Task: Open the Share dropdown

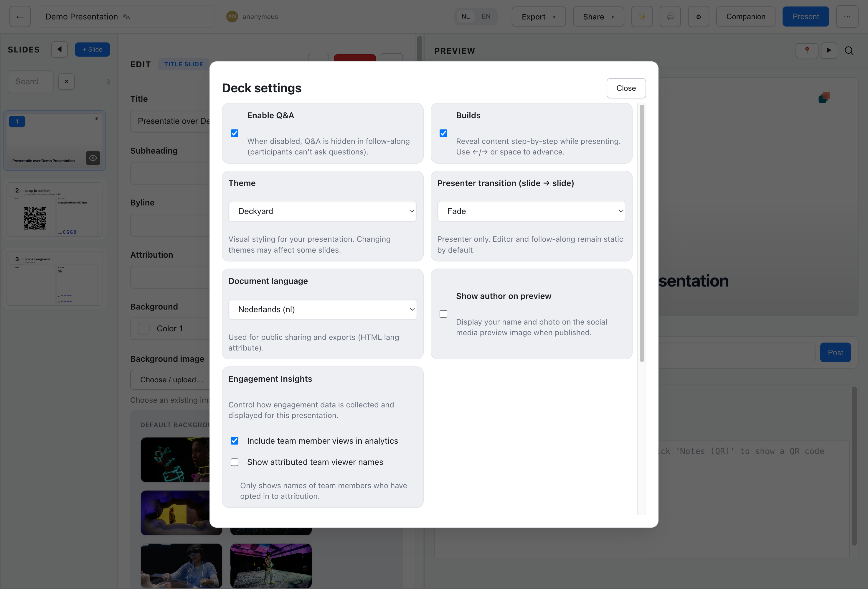Action: (x=598, y=17)
